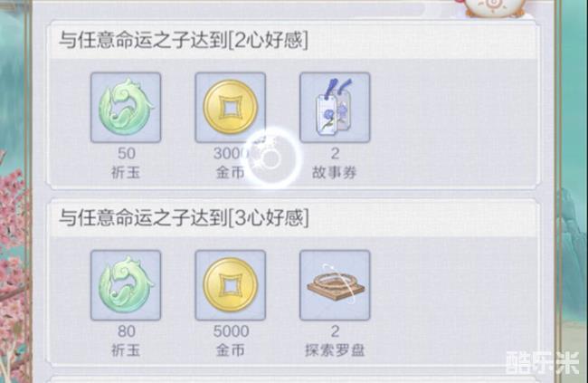Click the 金币 label near the 3000 reward
Screen dimensions: 588x383
point(230,173)
